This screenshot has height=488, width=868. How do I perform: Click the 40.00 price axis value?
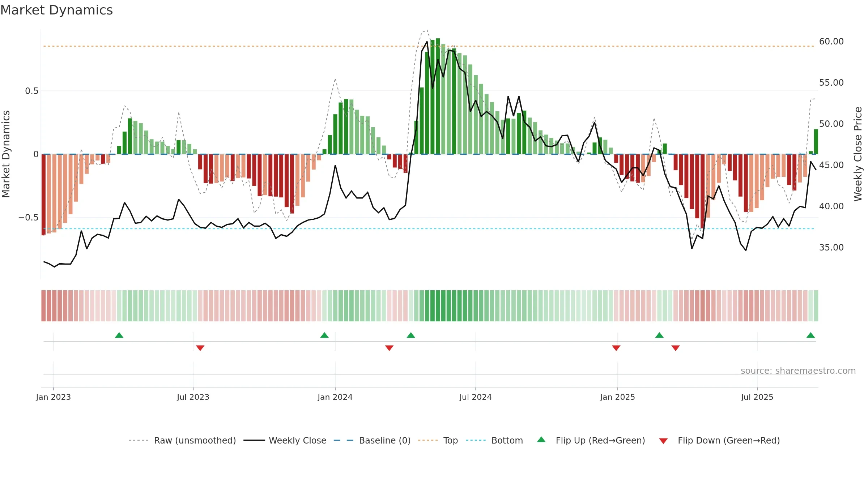tap(831, 206)
